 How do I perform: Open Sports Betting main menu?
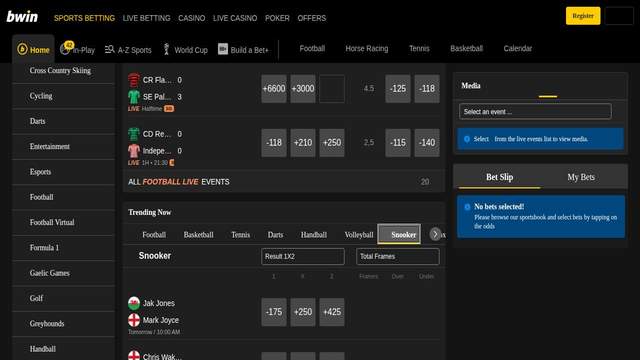click(84, 18)
